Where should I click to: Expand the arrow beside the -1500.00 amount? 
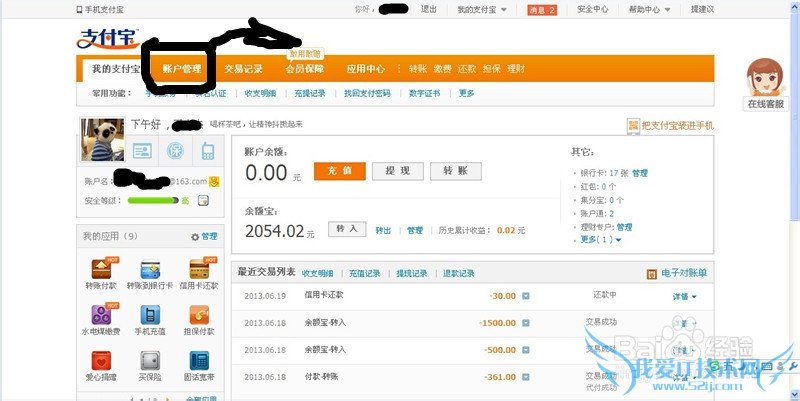(x=526, y=323)
